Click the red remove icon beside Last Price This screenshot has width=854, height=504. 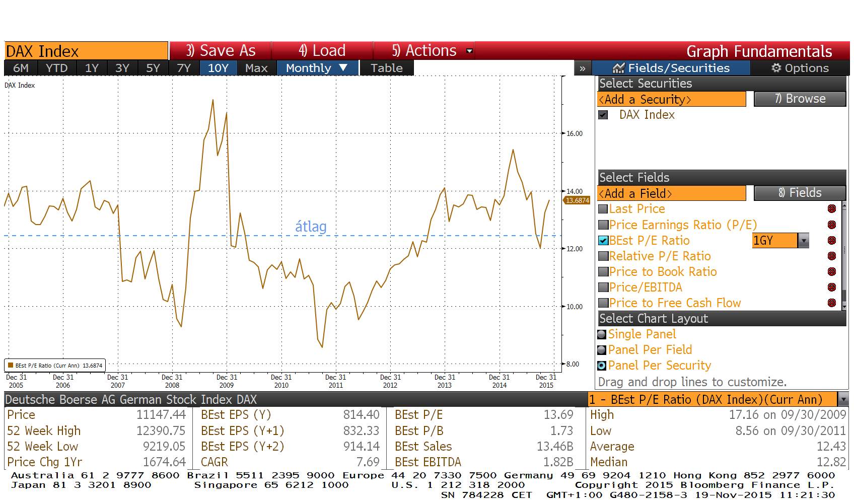(831, 209)
